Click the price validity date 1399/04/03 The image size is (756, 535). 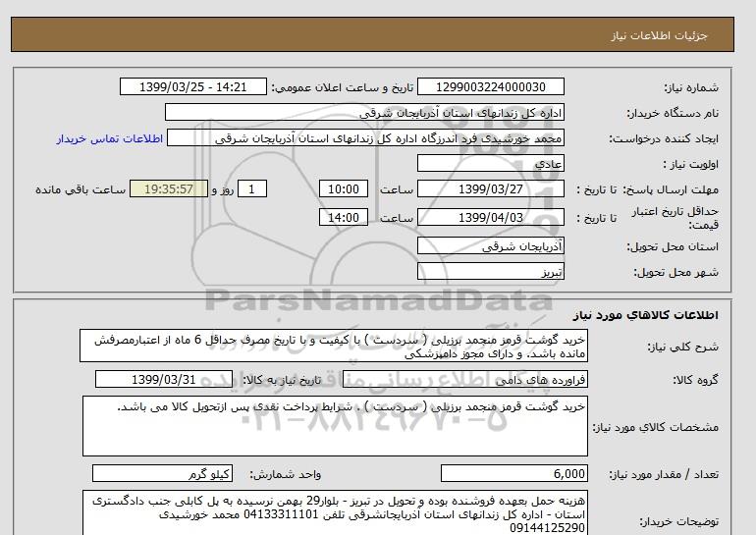click(x=490, y=217)
